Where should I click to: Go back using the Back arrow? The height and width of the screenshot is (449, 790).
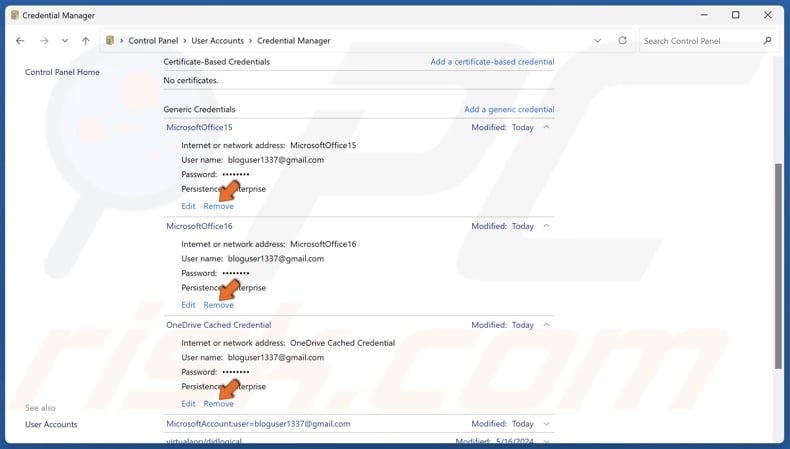(x=20, y=41)
